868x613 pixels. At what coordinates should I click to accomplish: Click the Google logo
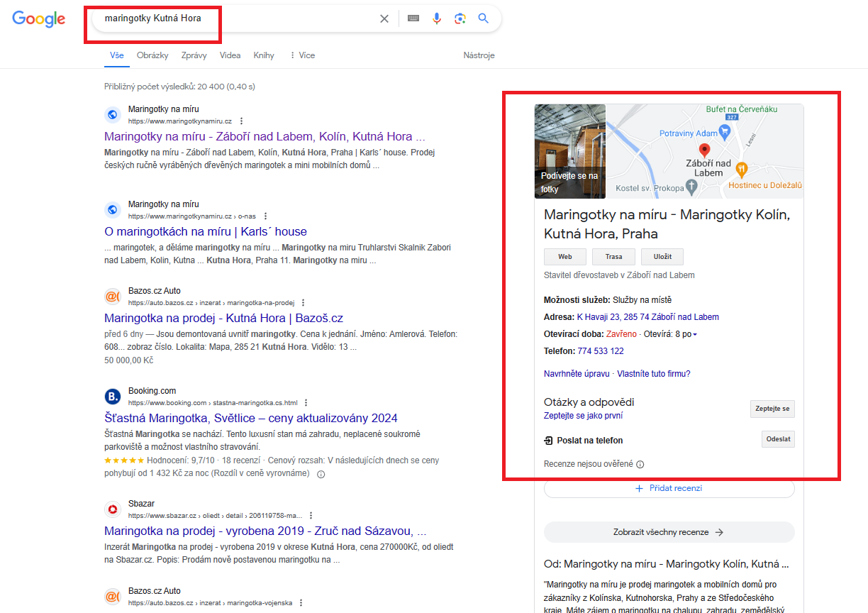coord(39,19)
